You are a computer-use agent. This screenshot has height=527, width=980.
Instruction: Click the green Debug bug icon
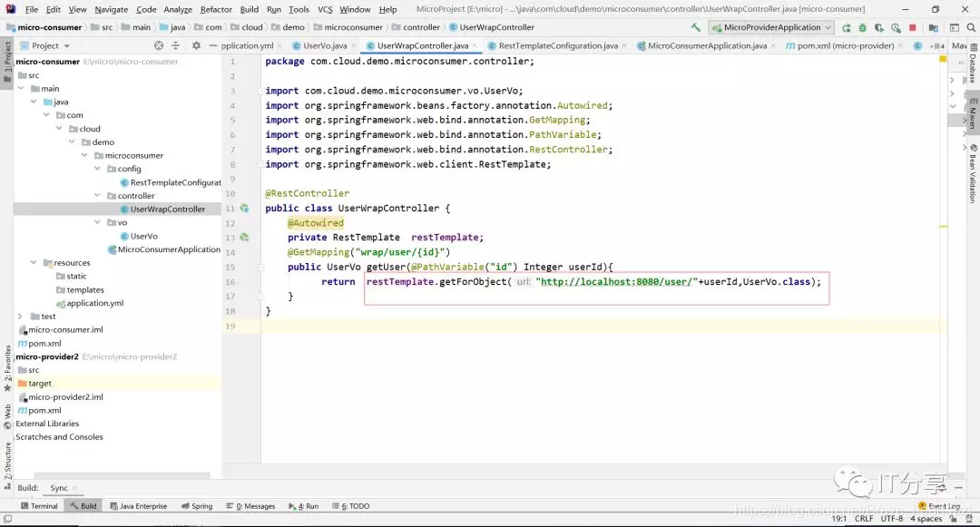pyautogui.click(x=863, y=27)
